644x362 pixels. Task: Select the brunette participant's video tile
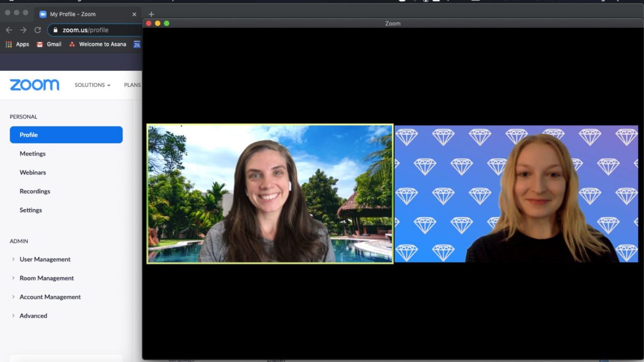point(270,194)
